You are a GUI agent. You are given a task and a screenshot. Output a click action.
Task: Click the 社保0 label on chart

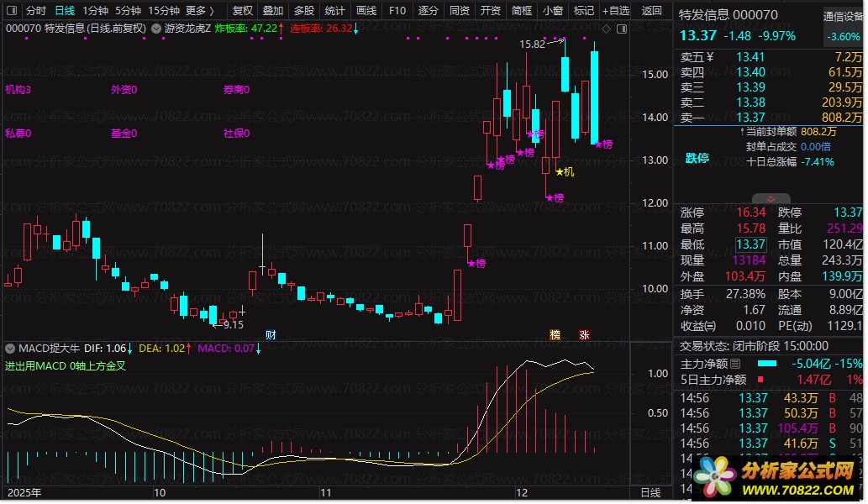point(236,134)
